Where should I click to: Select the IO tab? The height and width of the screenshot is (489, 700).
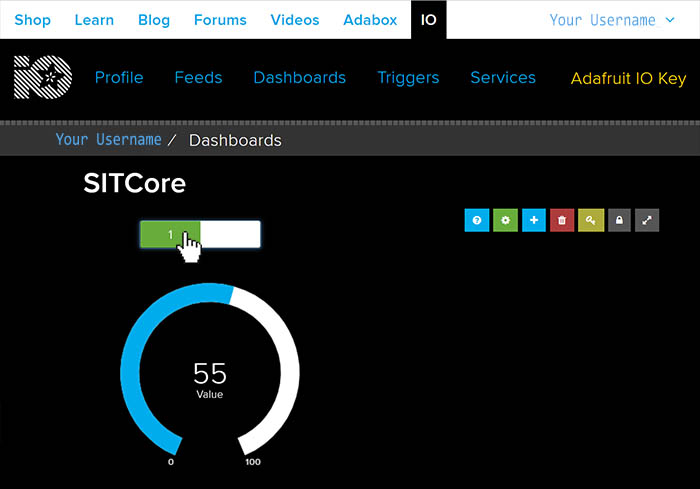(x=429, y=20)
